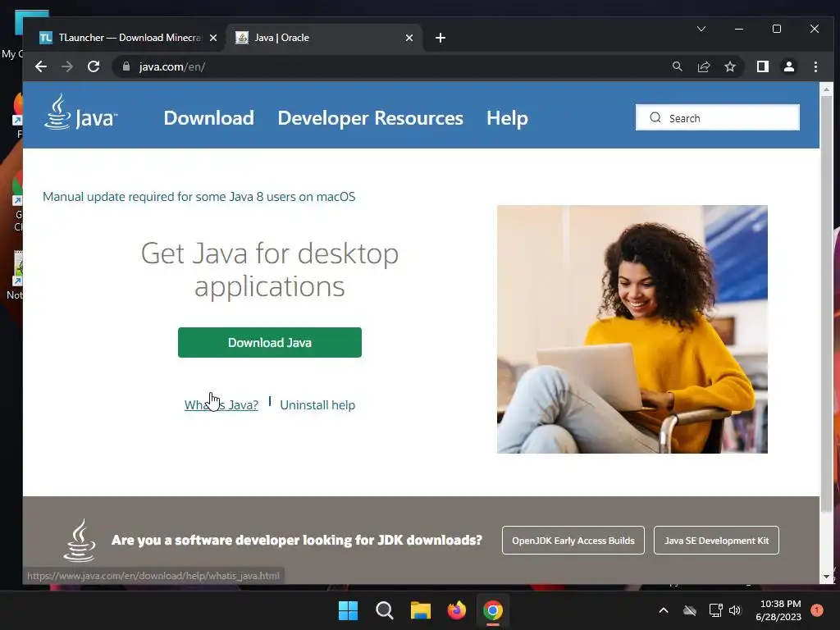Click the scrollbar down arrow
Viewport: 840px width, 630px height.
[x=826, y=577]
